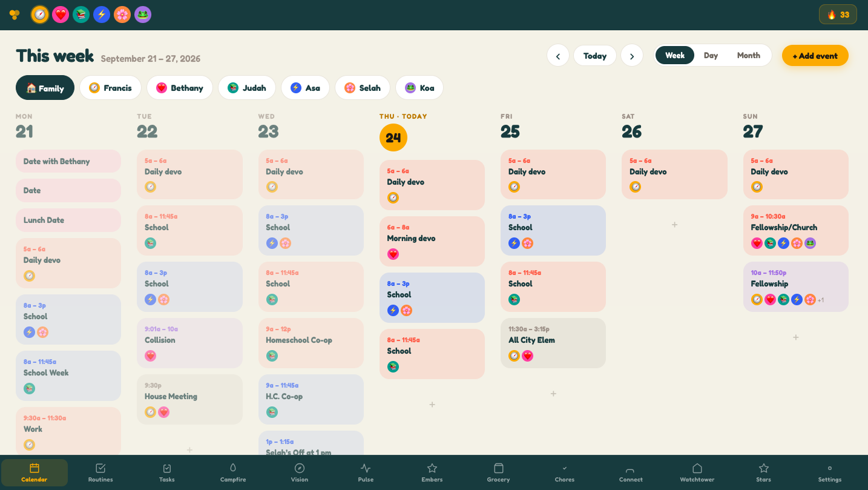868x490 pixels.
Task: Go to previous week arrow
Action: pos(558,56)
